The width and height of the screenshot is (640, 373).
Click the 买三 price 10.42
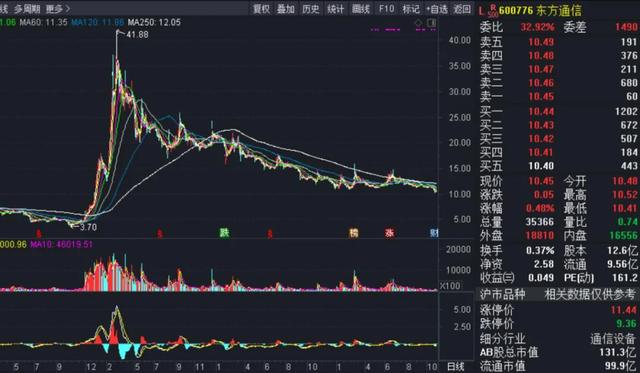click(541, 139)
